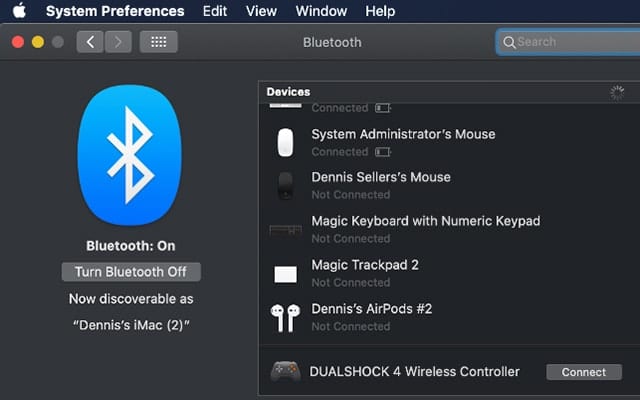Click the Dennis's AirPods #2 icon
This screenshot has height=400, width=640.
point(286,318)
